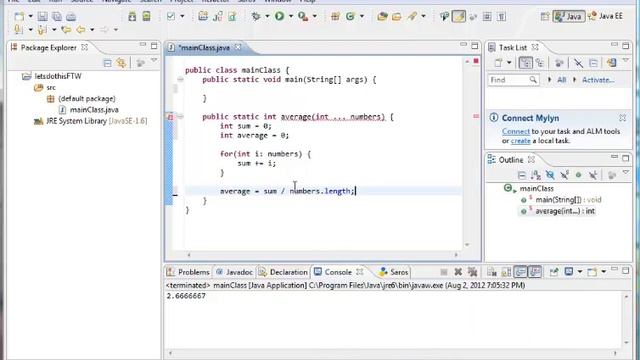
Task: Toggle Show Console on standard output change
Action: pyautogui.click(x=520, y=272)
